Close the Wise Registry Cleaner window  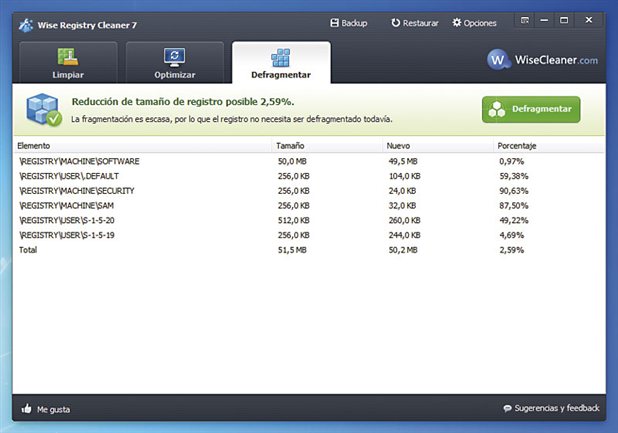point(589,20)
